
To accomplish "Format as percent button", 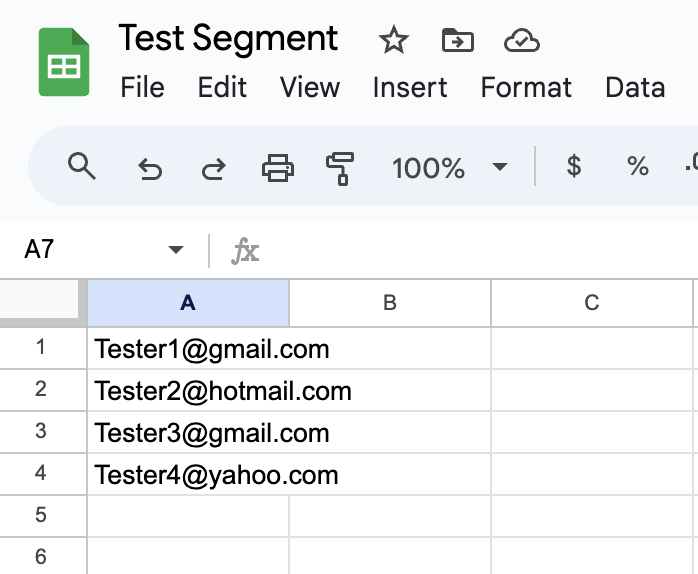I will pos(637,166).
